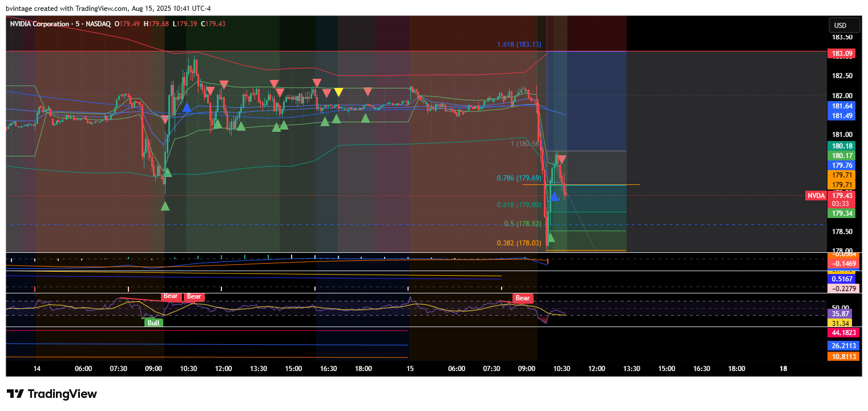Screen dimensions: 868x411
Task: Click the green 179.34 price axis label
Action: coord(842,213)
